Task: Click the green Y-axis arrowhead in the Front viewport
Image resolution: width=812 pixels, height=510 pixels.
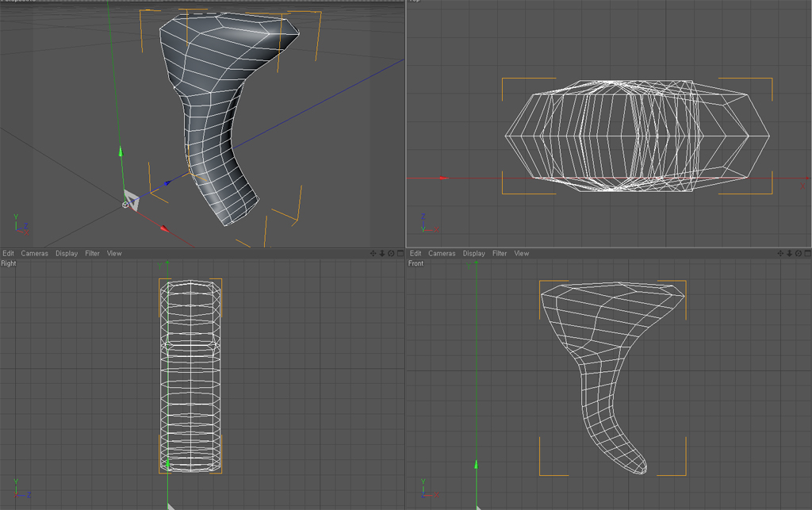Action: pyautogui.click(x=476, y=465)
